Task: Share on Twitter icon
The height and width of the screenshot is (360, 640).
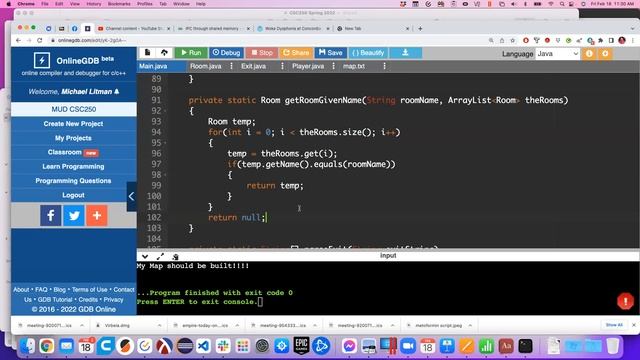Action: pyautogui.click(x=74, y=215)
